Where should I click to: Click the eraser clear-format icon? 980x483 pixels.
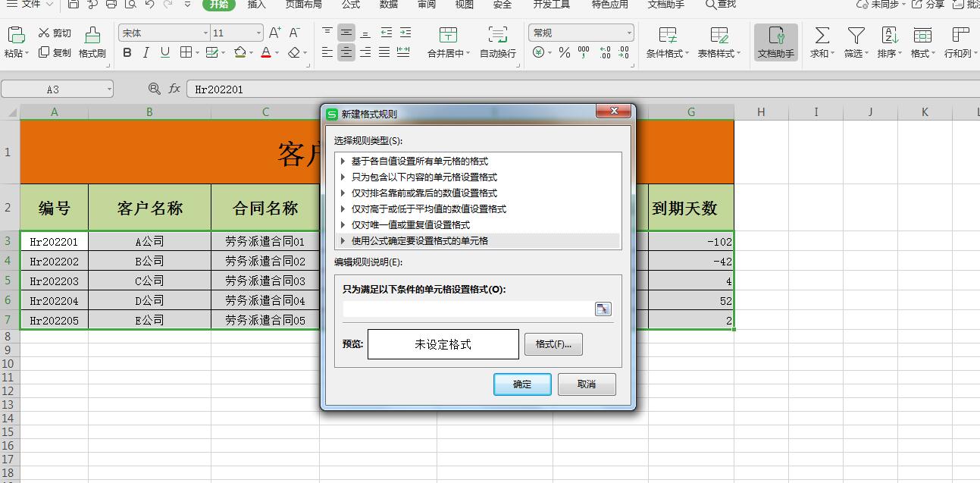(x=293, y=52)
